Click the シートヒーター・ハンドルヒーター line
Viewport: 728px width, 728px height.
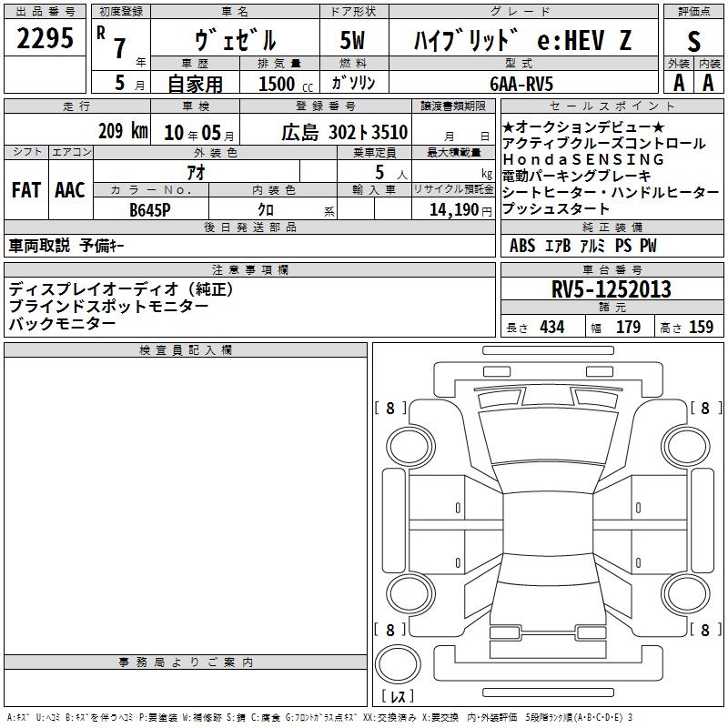[x=611, y=192]
